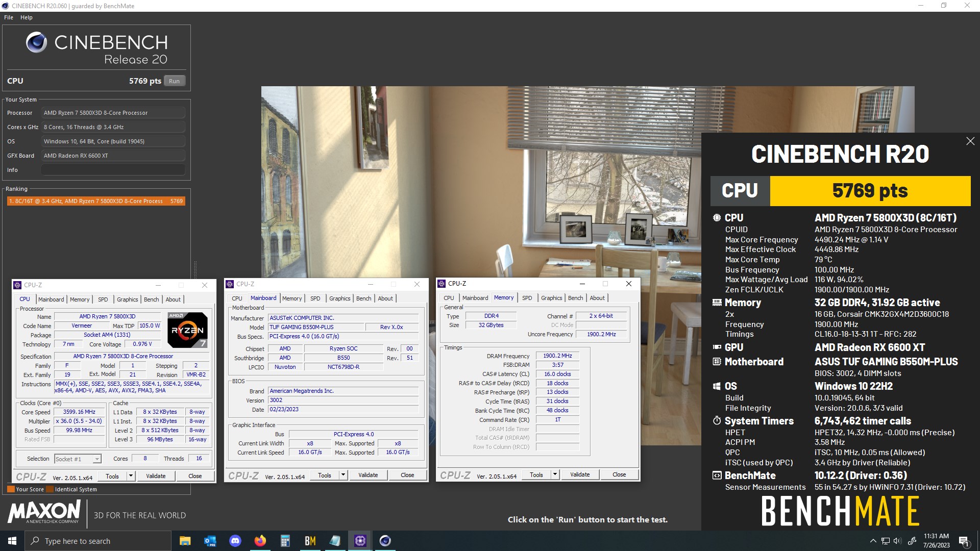980x551 pixels.
Task: Open Socket #1 selection dropdown
Action: coord(78,459)
